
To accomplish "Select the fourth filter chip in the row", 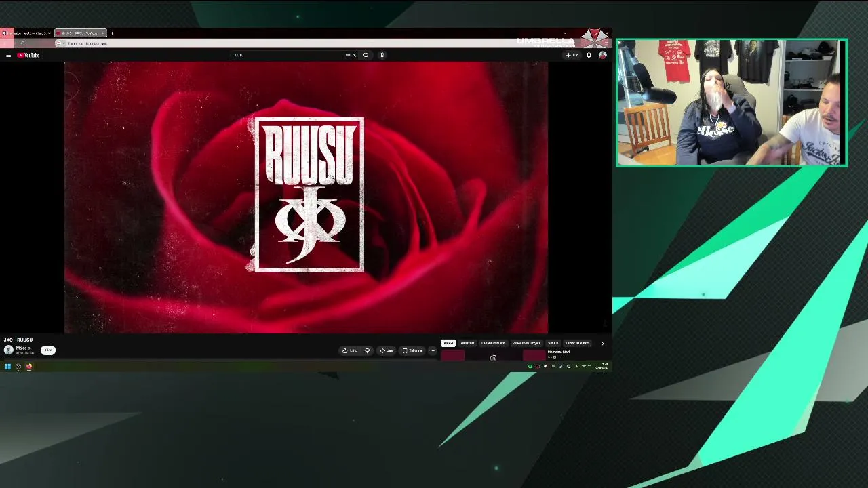I will click(527, 343).
